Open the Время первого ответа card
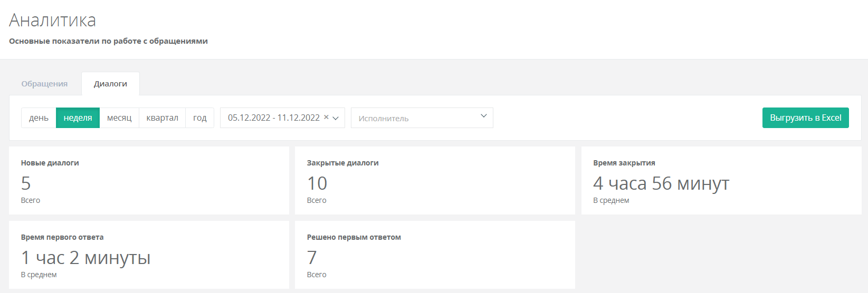This screenshot has width=868, height=293. tap(149, 255)
